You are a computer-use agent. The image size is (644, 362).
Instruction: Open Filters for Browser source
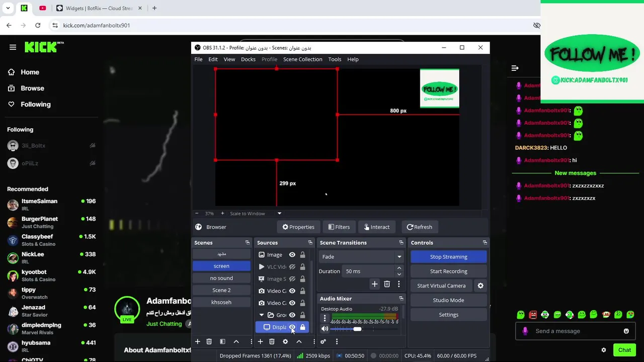tap(339, 227)
